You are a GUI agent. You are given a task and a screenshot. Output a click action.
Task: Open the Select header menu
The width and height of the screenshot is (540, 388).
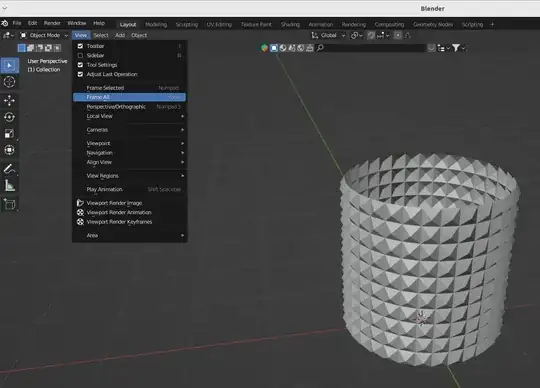(101, 35)
